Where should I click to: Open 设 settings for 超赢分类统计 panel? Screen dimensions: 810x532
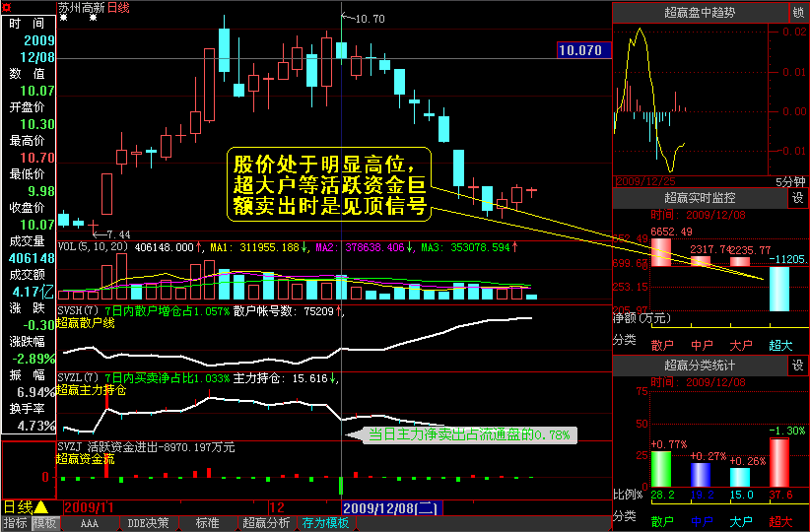[797, 366]
